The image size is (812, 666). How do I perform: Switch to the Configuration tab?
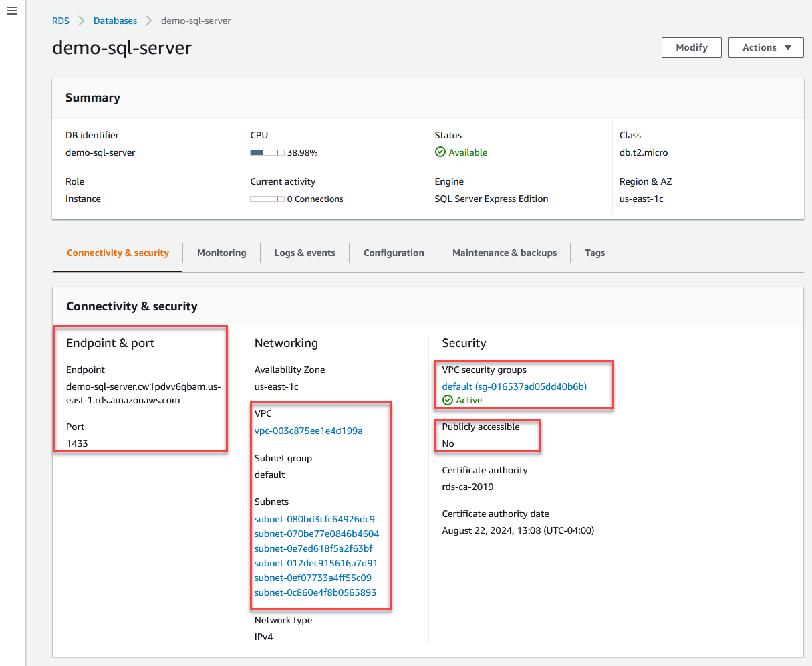[x=394, y=253]
